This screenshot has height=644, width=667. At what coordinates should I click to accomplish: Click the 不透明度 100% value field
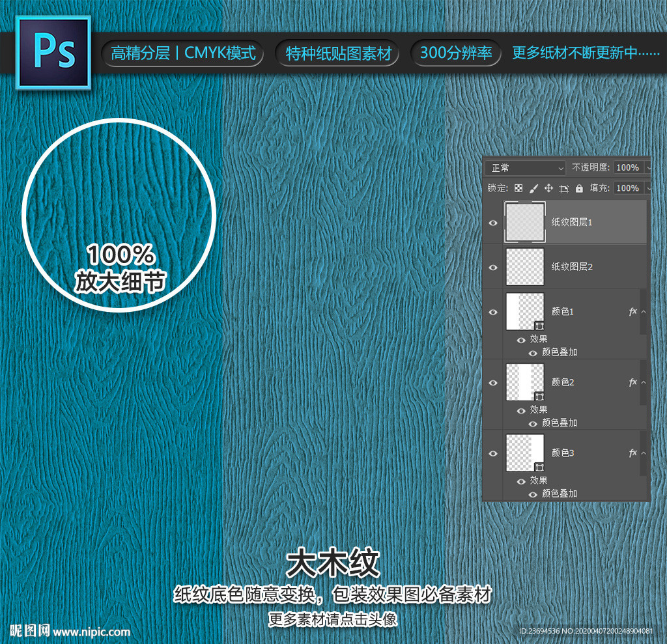coord(629,167)
